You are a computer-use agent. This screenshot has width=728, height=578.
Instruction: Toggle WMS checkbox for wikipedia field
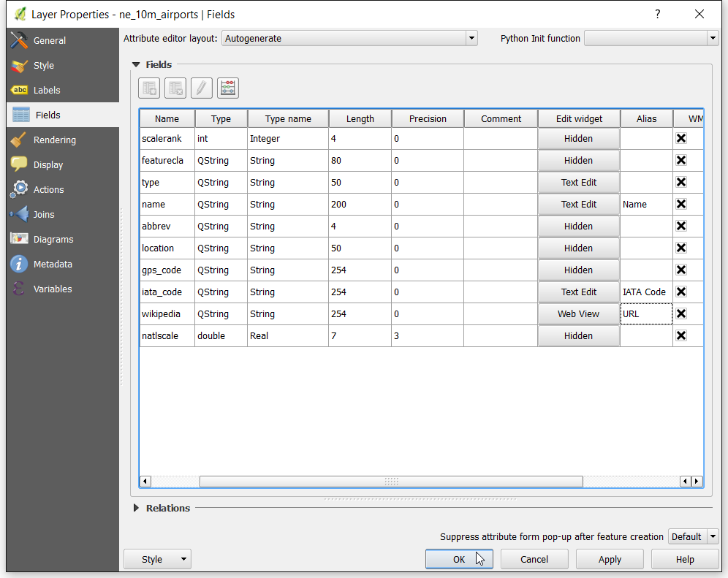(681, 313)
